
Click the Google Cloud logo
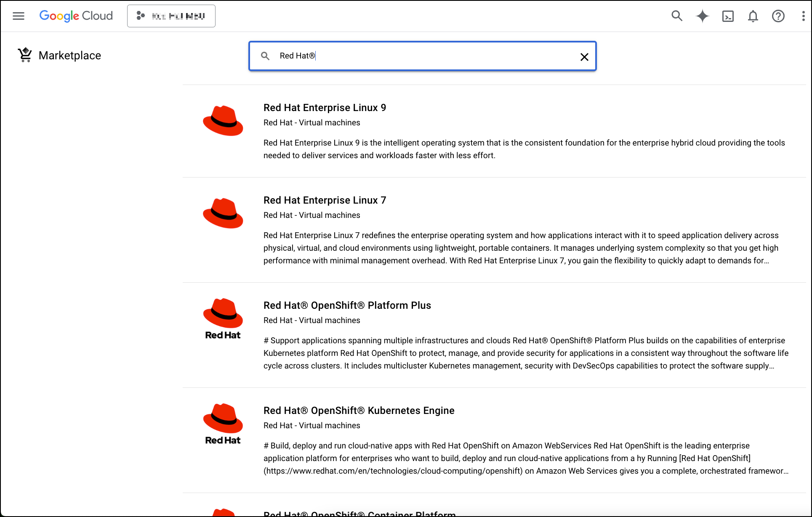pos(76,16)
